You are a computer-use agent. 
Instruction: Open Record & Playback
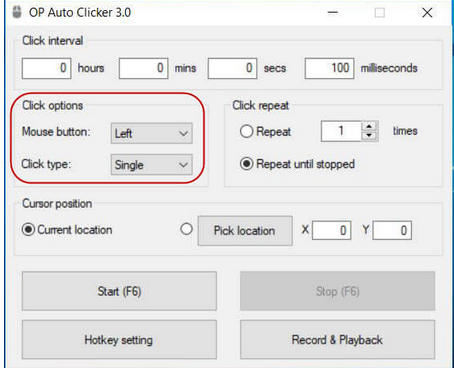pyautogui.click(x=337, y=340)
